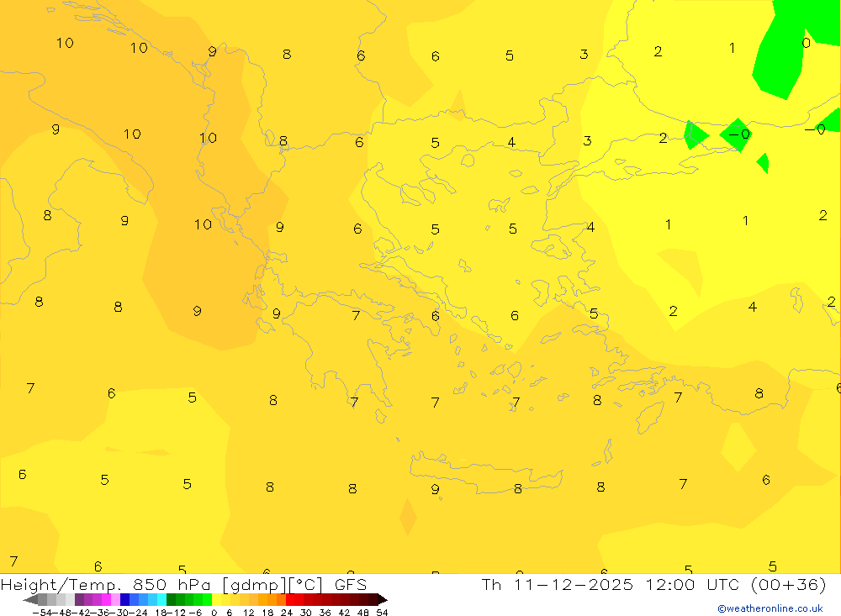Click the dark blue legend color swatch

[124, 599]
